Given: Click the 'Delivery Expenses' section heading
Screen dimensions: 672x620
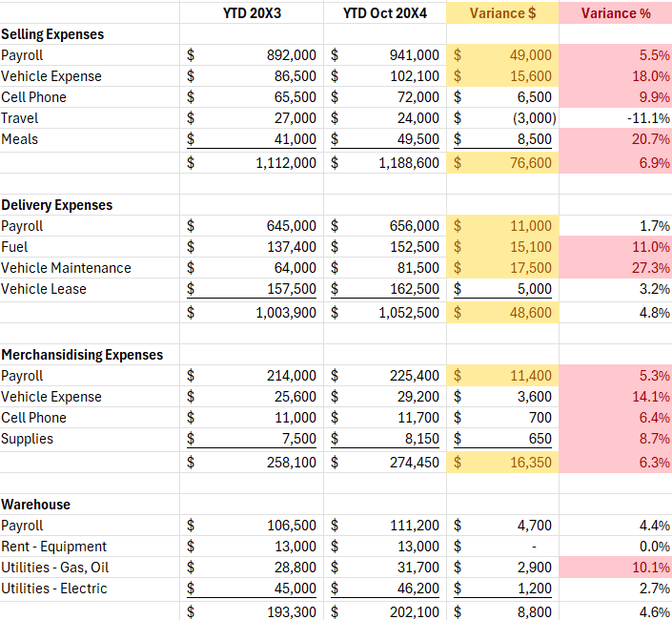Looking at the screenshot, I should tap(56, 205).
